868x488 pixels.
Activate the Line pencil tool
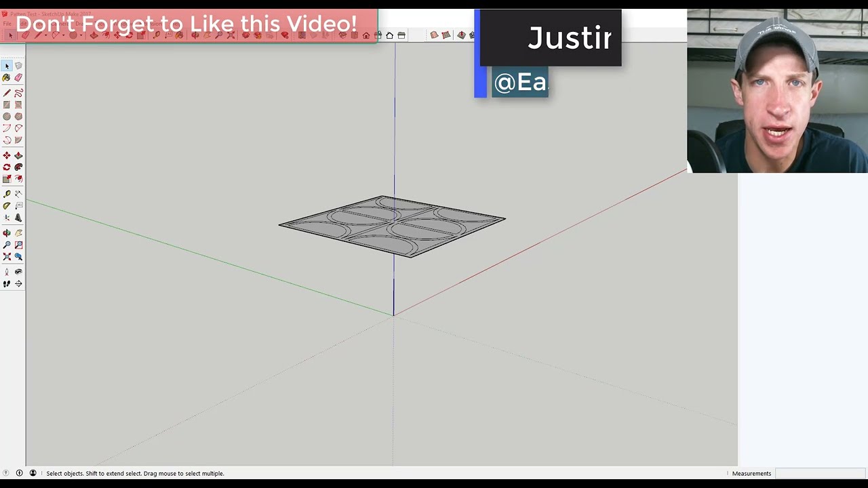point(7,93)
